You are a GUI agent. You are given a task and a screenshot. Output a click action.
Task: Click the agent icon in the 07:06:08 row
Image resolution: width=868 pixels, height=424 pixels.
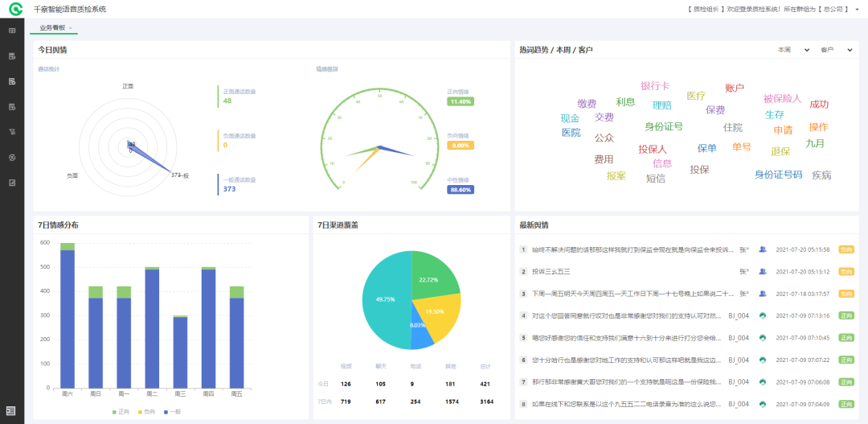[x=762, y=382]
